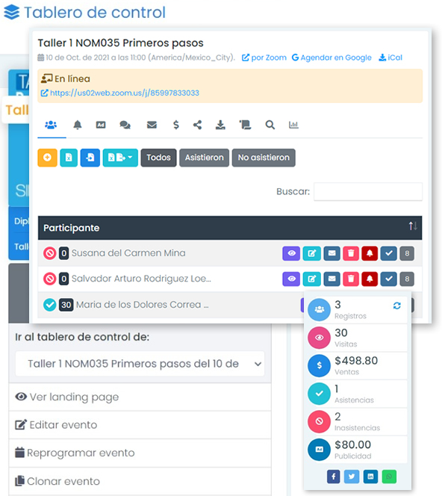This screenshot has height=496, width=448.
Task: Click the gray 8 badge for Salvador
Action: point(407,279)
